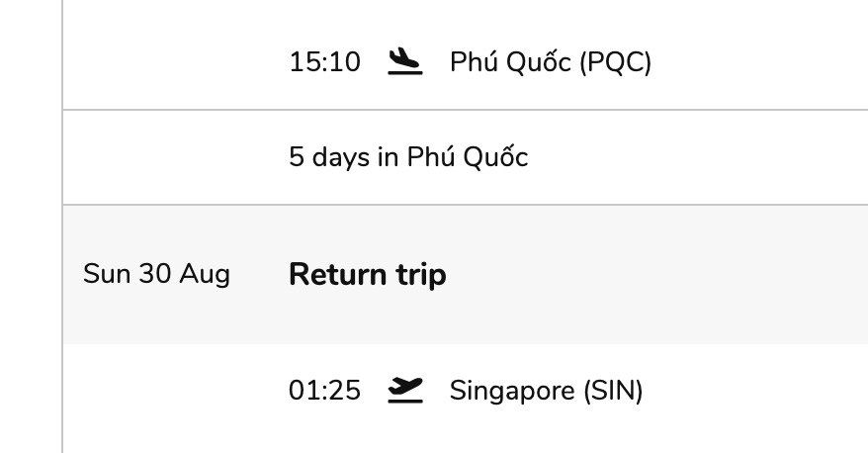Open the Singapore (SIN) airport label
Screen dimensions: 868x453
[x=547, y=391]
